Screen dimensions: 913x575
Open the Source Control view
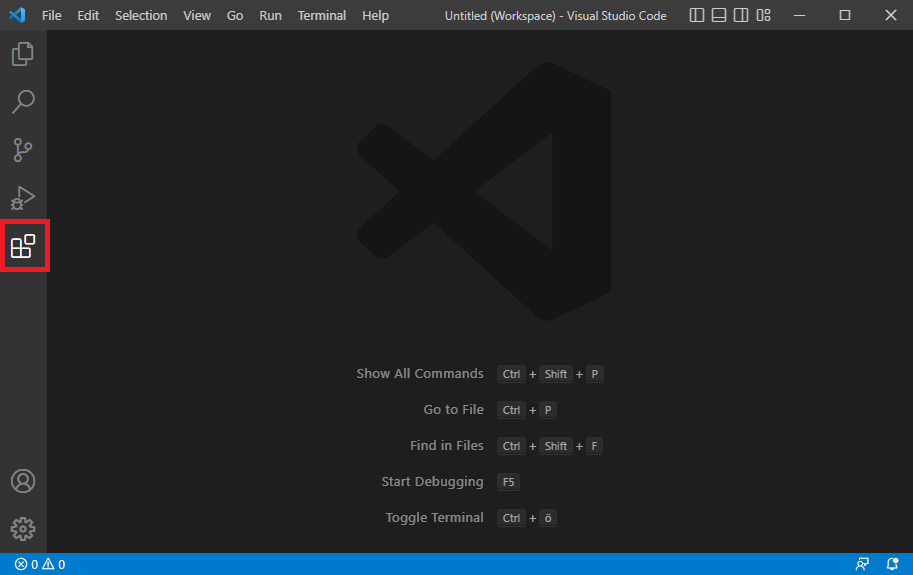(23, 150)
